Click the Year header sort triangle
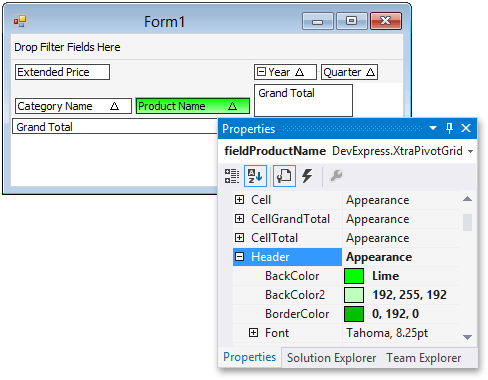Screen dimensions: 488x380 coord(299,72)
